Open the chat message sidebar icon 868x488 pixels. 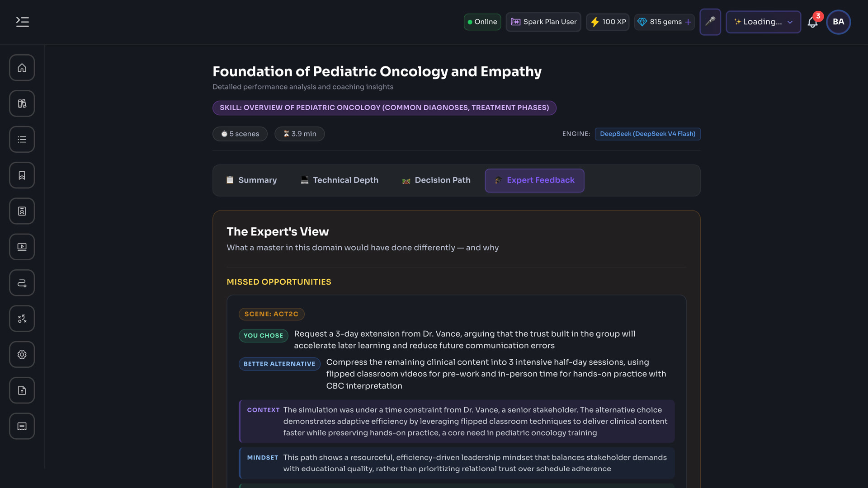[x=22, y=426]
